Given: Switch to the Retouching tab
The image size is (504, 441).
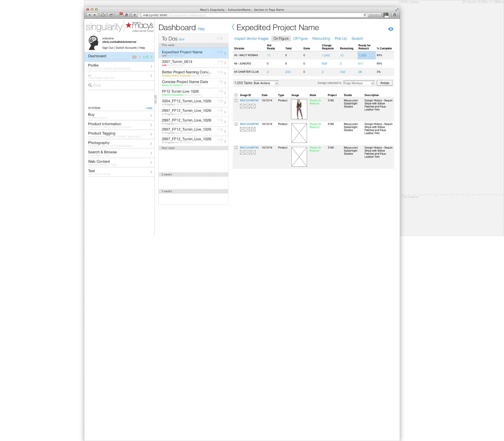Looking at the screenshot, I should (x=321, y=39).
